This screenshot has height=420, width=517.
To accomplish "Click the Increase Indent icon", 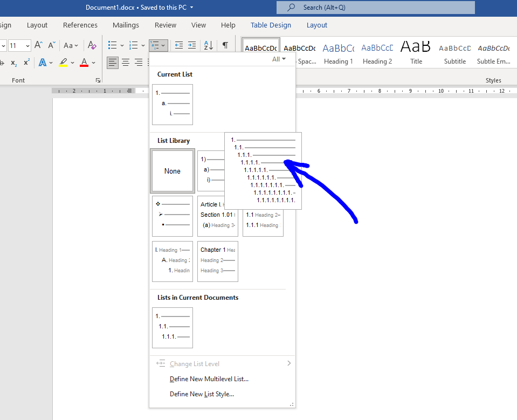I will (x=192, y=45).
